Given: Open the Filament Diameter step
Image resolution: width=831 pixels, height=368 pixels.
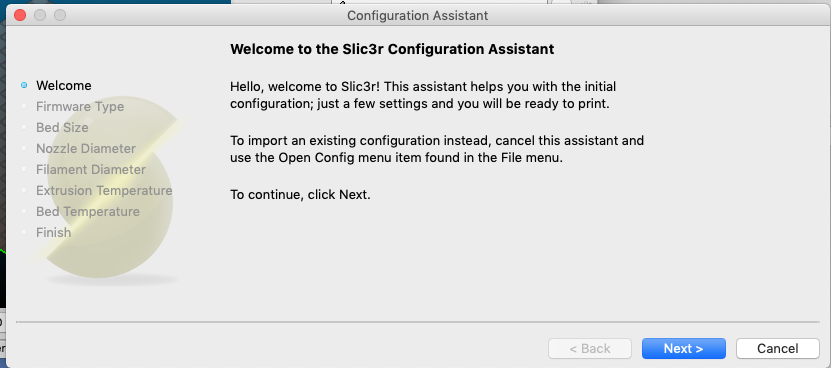Looking at the screenshot, I should click(x=91, y=170).
